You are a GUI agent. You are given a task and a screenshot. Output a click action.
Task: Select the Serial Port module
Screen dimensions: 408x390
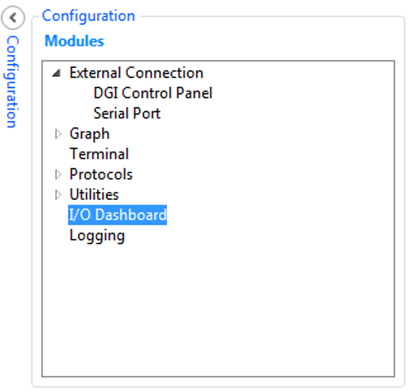(x=127, y=113)
